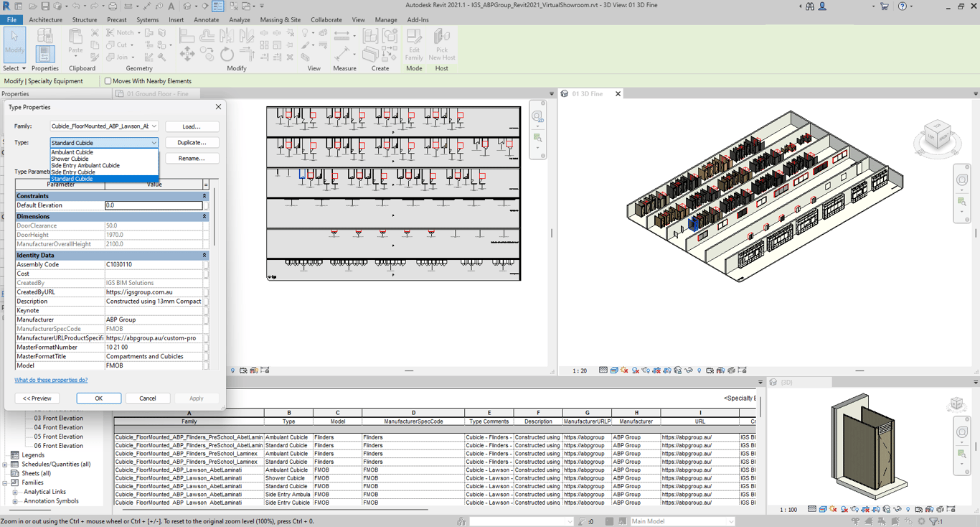This screenshot has height=527, width=980.
Task: Click the Duplicate... button
Action: coord(192,143)
